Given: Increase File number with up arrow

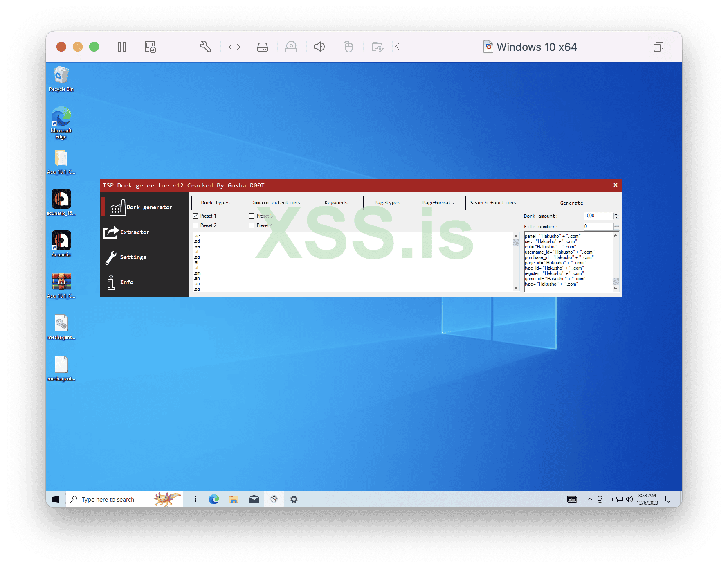Looking at the screenshot, I should coord(616,225).
